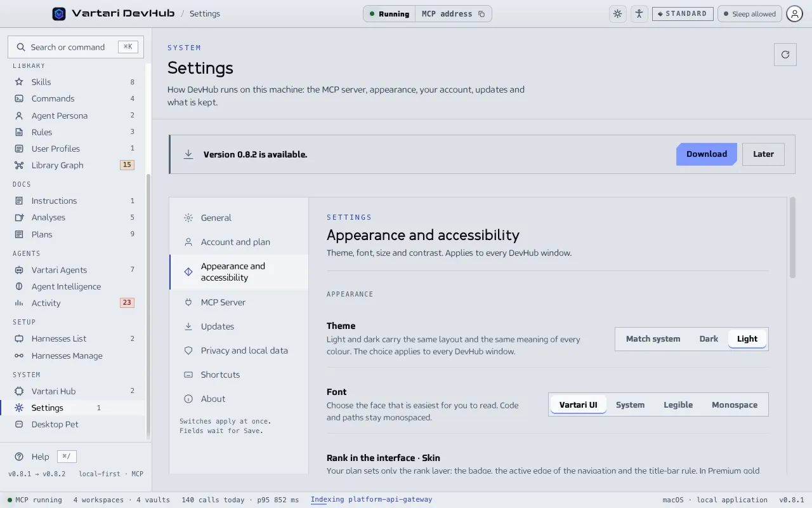Image resolution: width=812 pixels, height=508 pixels.
Task: Open the Library Graph page
Action: pos(74,165)
